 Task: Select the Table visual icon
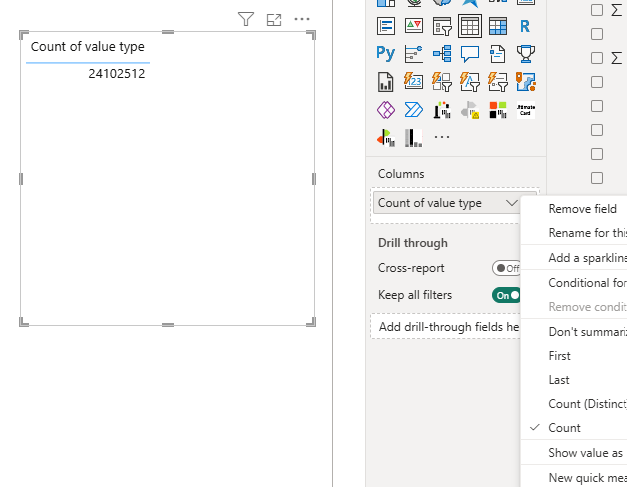click(469, 26)
